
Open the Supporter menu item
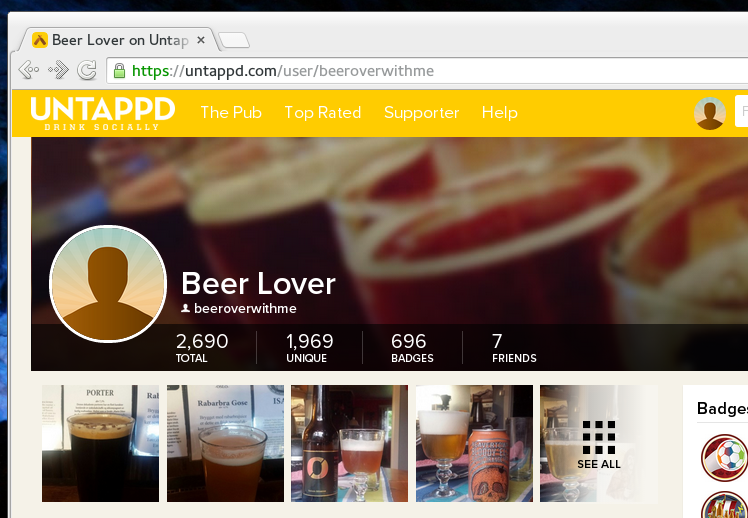click(x=421, y=113)
